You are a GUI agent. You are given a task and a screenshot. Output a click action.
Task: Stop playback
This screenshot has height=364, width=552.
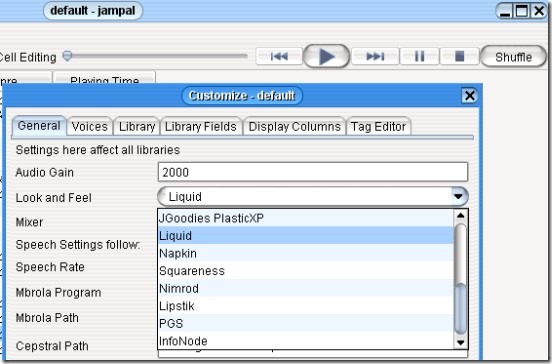pyautogui.click(x=459, y=56)
